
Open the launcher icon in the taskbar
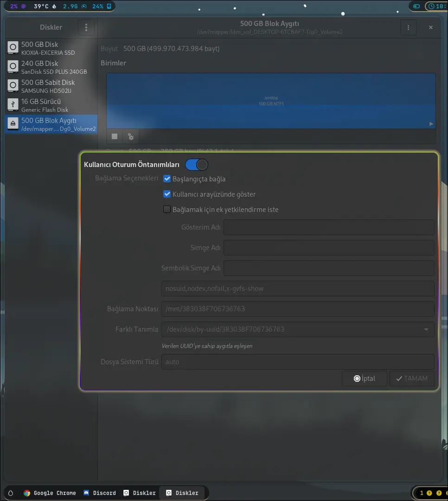click(11, 493)
